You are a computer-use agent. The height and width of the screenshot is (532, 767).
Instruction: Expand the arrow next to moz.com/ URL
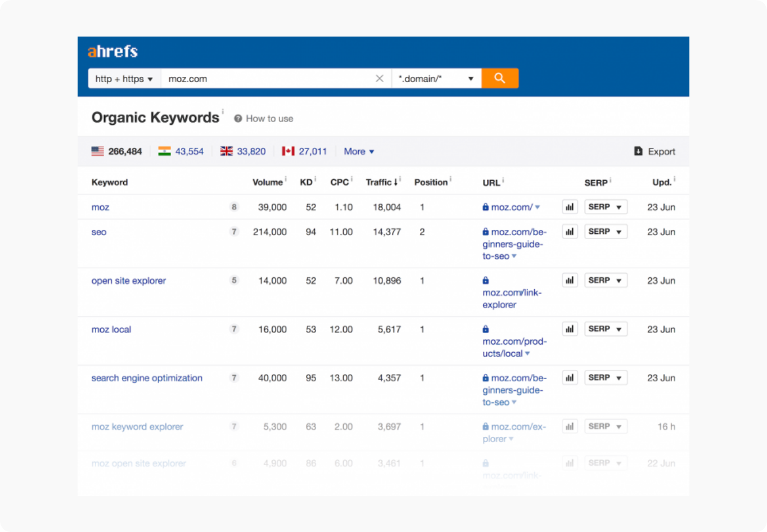[538, 208]
